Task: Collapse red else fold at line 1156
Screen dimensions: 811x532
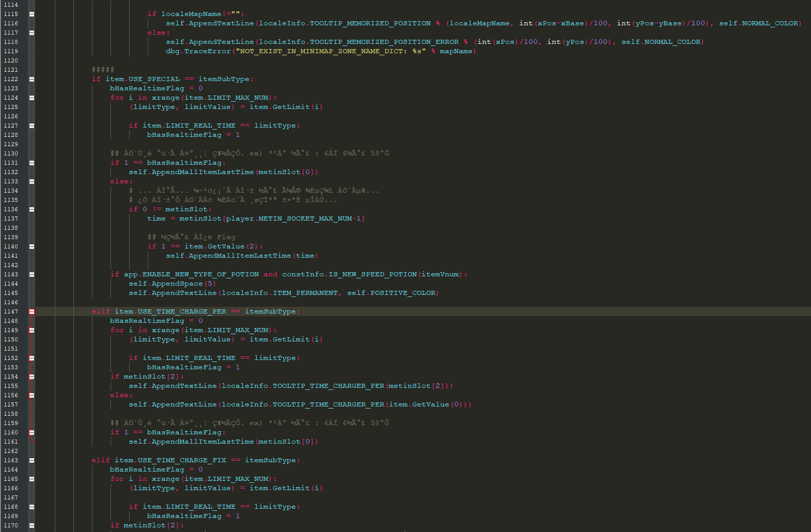Action: 32,395
